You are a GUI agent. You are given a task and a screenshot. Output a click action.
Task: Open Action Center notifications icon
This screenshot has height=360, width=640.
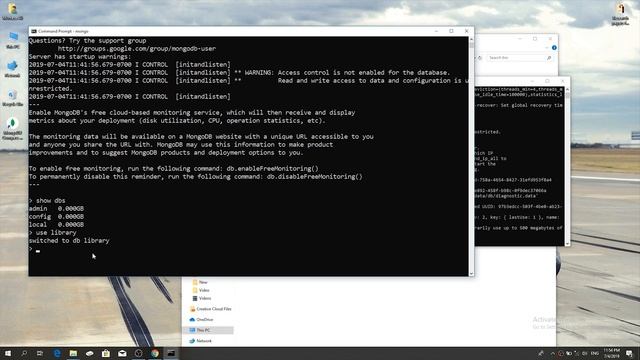629,353
